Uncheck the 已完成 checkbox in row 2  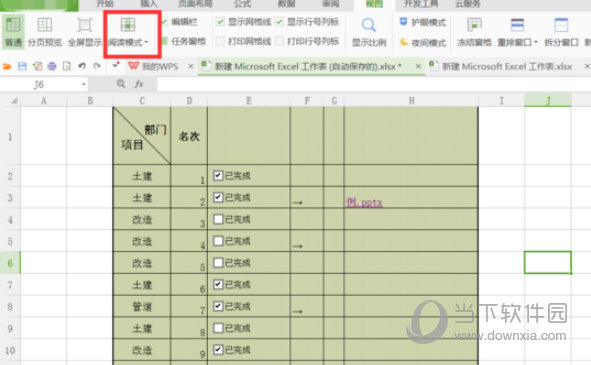[x=218, y=175]
